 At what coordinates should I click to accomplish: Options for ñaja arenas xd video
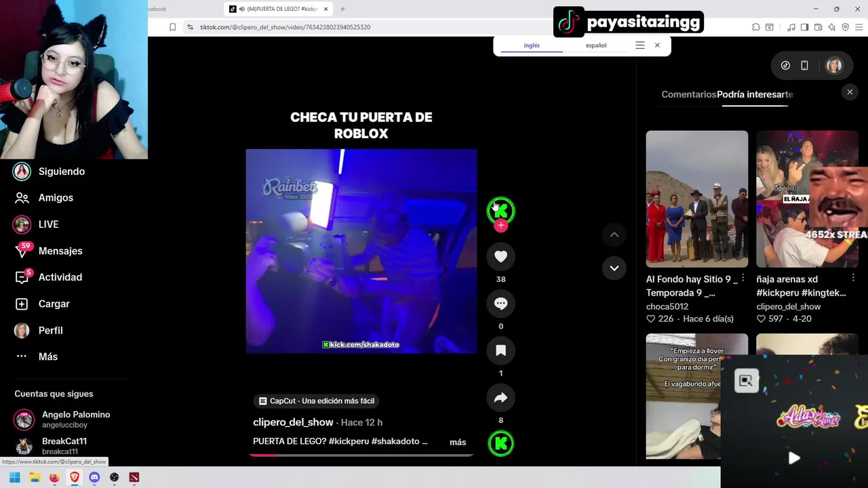(x=853, y=279)
